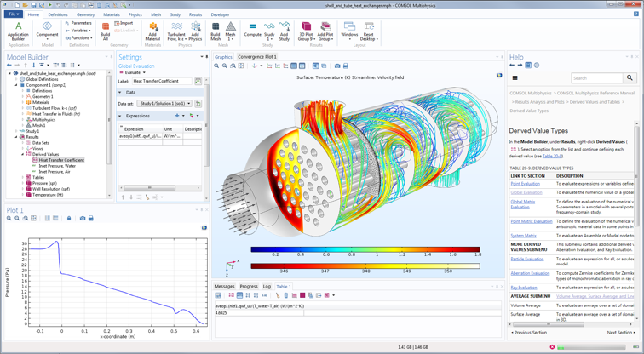Open the Particle Evaluation help link
The height and width of the screenshot is (354, 644).
click(527, 259)
